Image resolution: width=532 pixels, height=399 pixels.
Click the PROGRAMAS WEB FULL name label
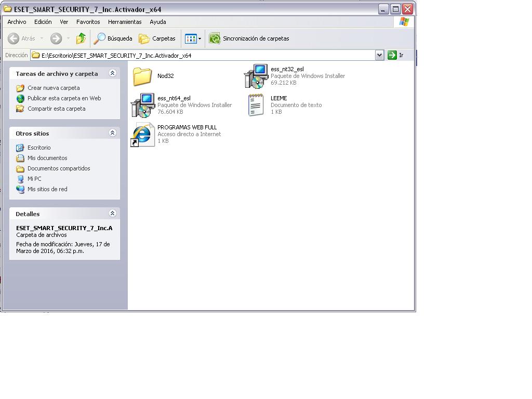(x=187, y=128)
